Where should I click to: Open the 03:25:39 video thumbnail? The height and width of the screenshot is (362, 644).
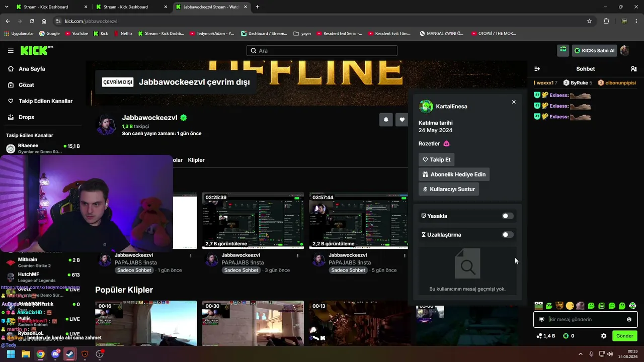253,221
